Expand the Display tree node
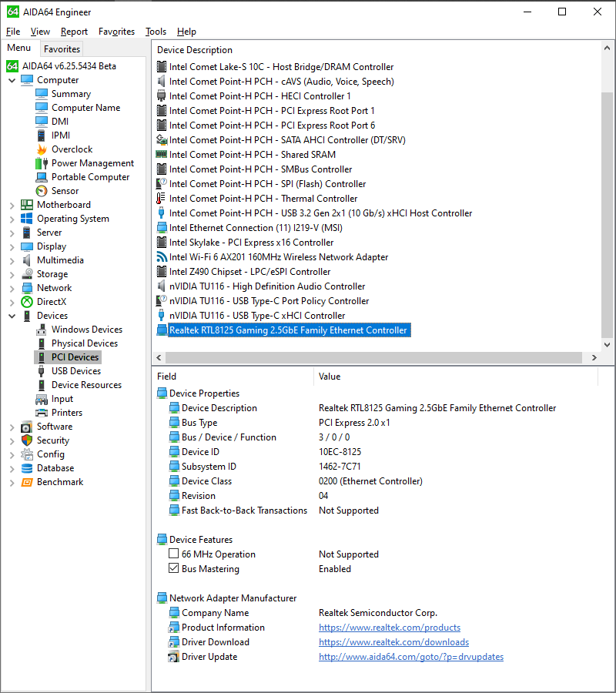 click(x=12, y=246)
